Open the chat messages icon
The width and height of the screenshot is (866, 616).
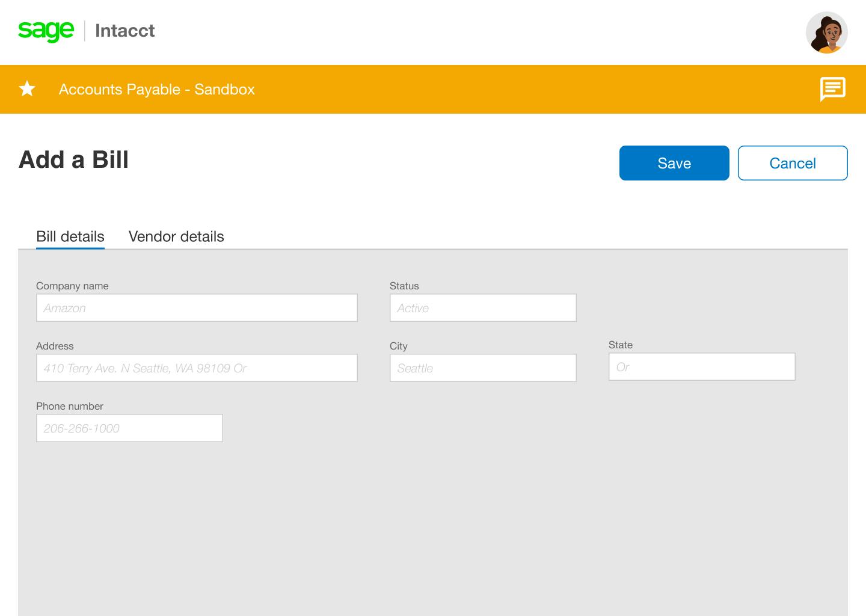click(833, 89)
